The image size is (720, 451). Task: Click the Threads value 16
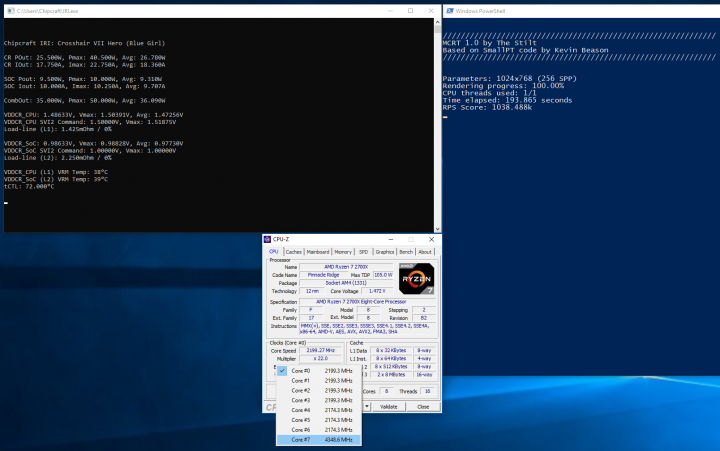click(428, 391)
